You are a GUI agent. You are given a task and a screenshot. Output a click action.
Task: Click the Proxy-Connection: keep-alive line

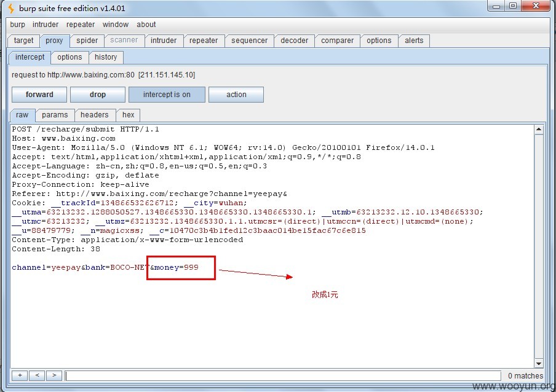pos(81,184)
